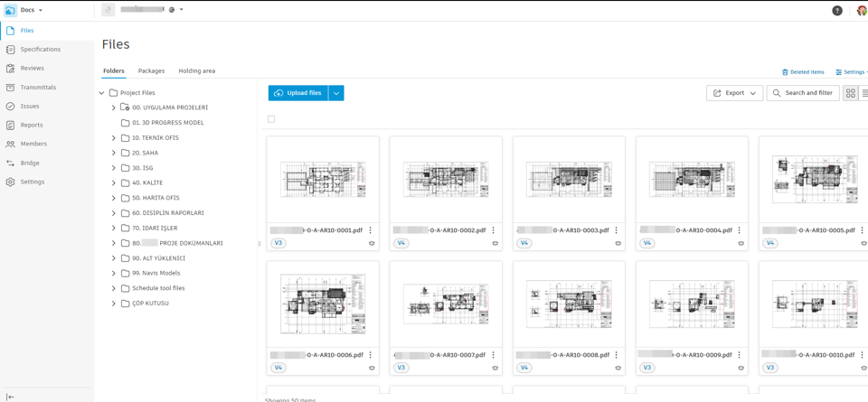Click the help question mark icon
The width and height of the screenshot is (868, 402).
(x=836, y=11)
